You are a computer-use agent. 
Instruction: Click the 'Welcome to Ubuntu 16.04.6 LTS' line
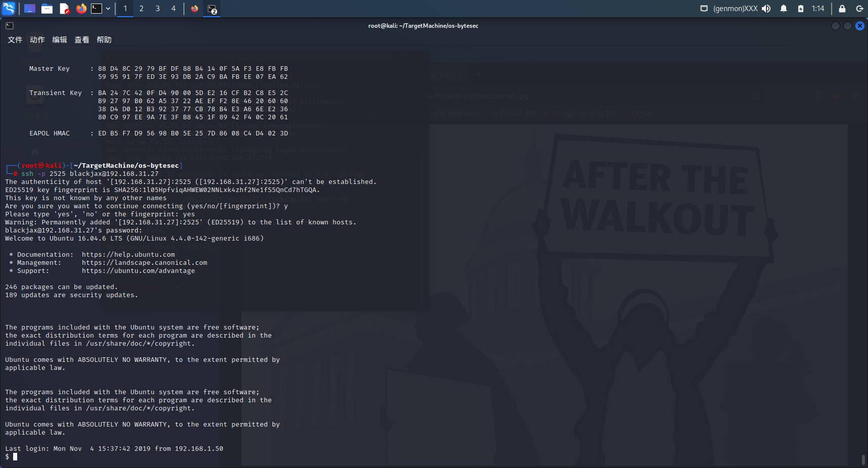point(134,239)
